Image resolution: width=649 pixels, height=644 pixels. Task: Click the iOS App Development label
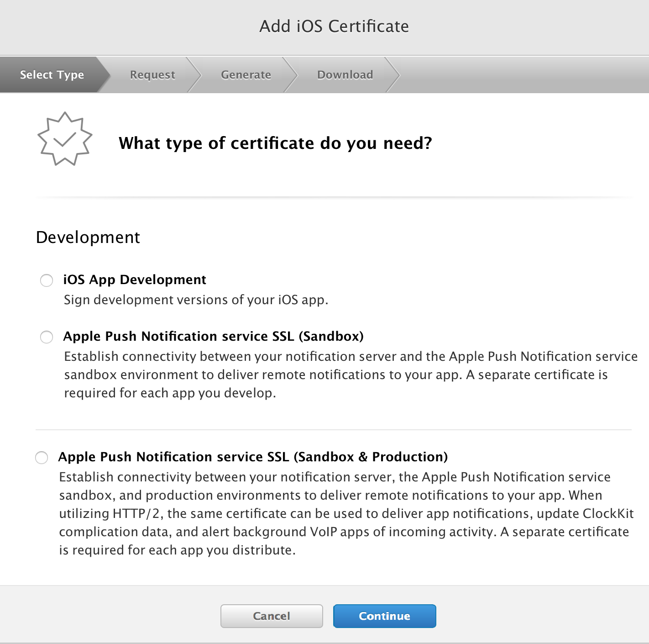(x=135, y=280)
